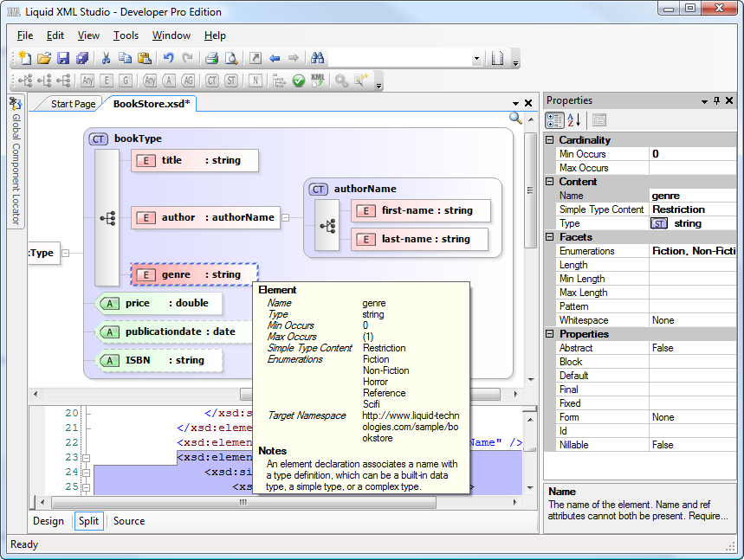744x560 pixels.
Task: Collapse the author element's authorName expander
Action: [x=286, y=218]
